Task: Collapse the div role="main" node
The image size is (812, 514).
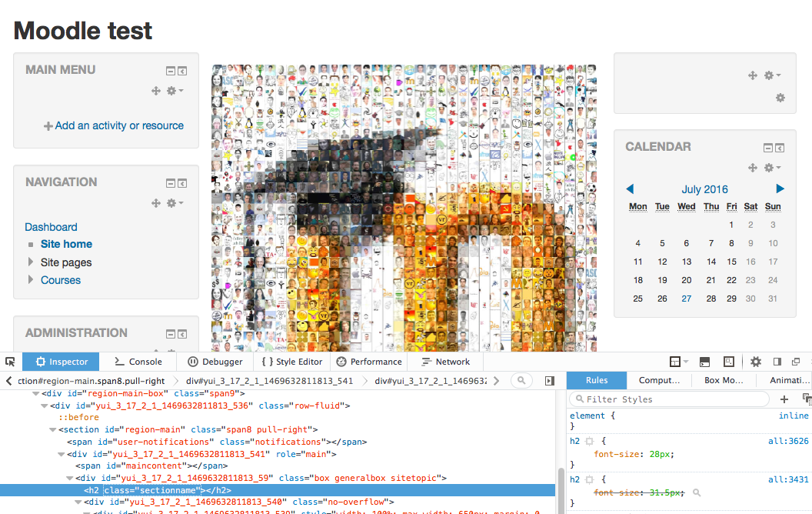Action: click(x=61, y=454)
